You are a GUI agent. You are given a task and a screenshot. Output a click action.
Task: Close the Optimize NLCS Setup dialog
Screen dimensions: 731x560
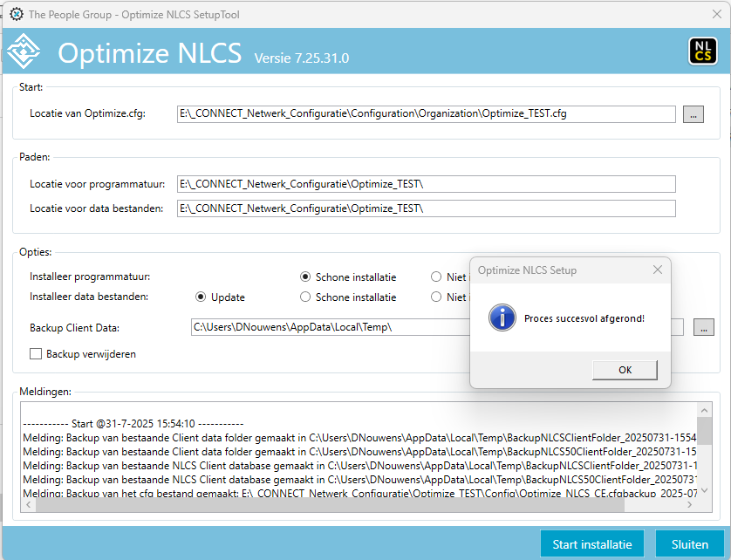tap(658, 270)
